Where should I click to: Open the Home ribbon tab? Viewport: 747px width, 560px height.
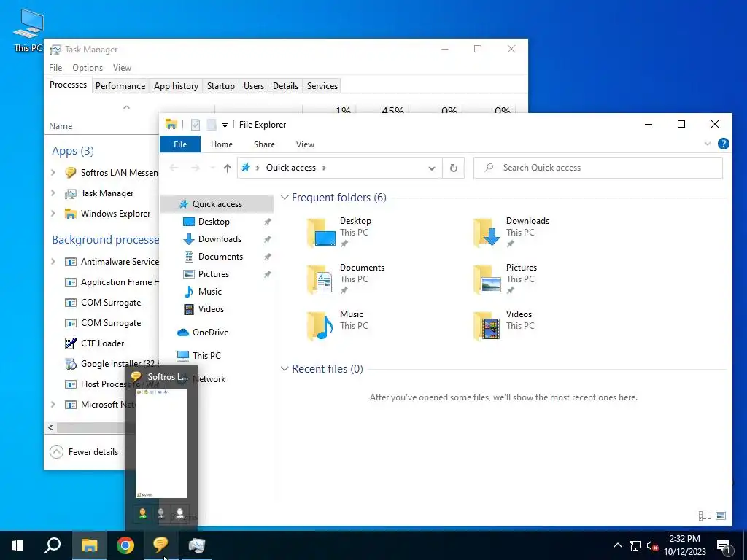222,144
